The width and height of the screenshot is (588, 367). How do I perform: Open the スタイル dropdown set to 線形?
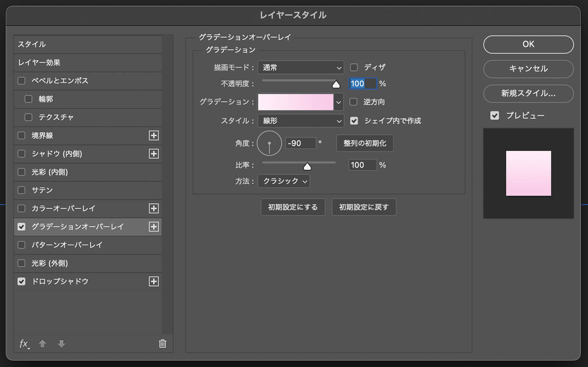301,121
